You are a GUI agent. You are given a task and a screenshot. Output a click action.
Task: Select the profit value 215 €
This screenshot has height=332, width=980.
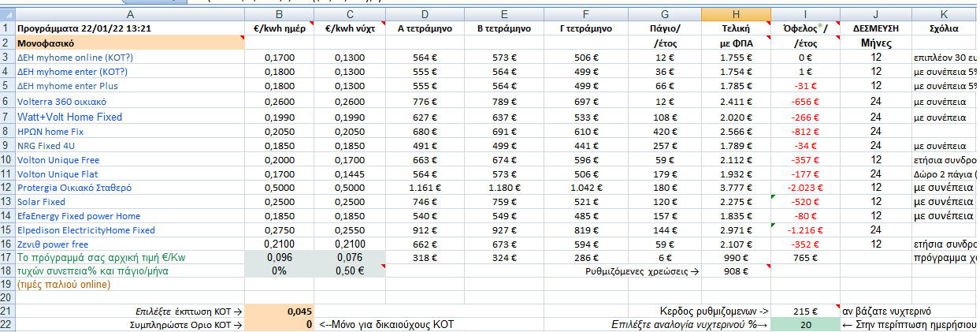804,311
